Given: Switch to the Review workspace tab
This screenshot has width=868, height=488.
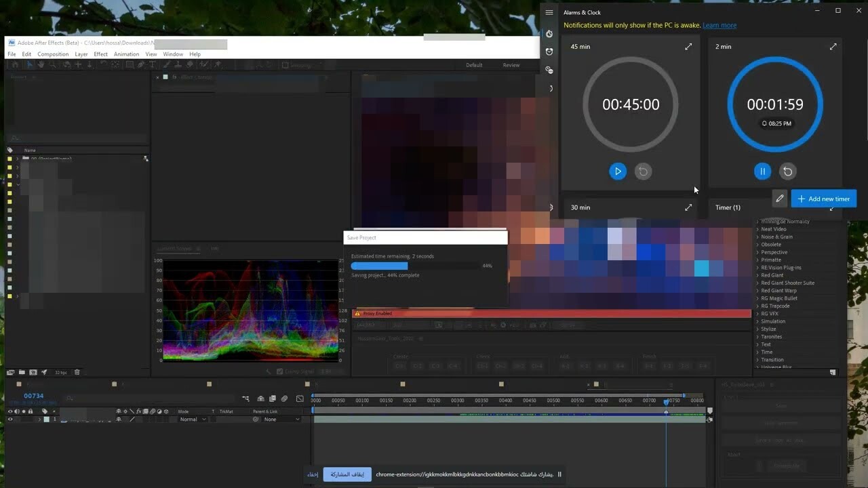Looking at the screenshot, I should [x=511, y=64].
